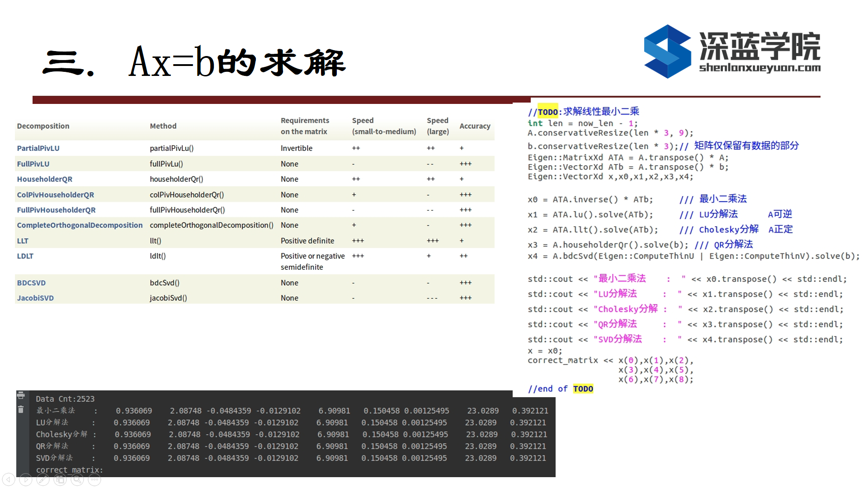Click the print icon in console
This screenshot has height=488, width=868.
(21, 396)
